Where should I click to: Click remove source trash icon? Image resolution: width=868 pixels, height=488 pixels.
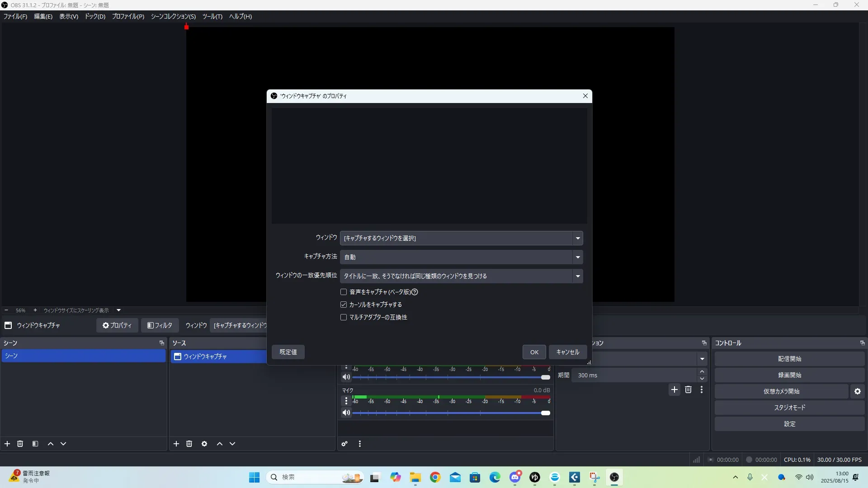coord(189,444)
